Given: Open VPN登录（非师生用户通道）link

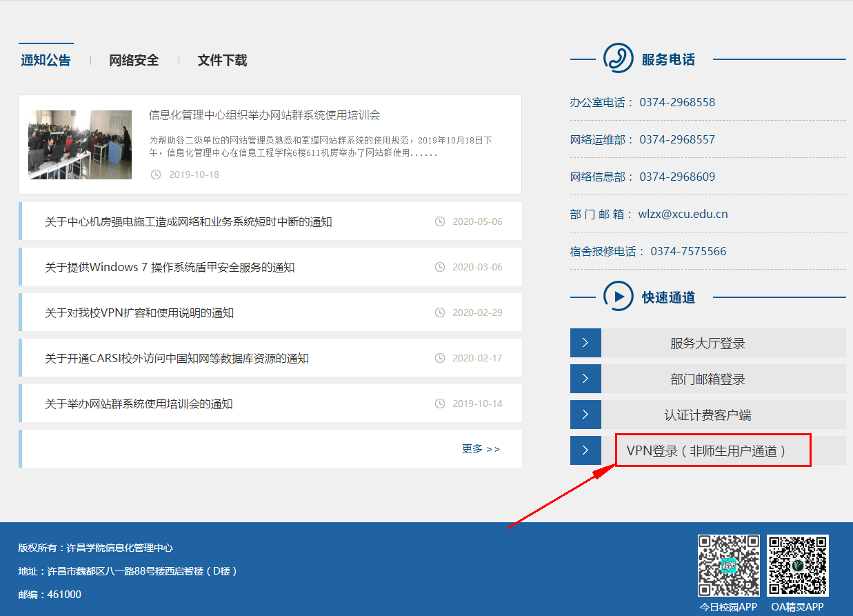Looking at the screenshot, I should click(706, 451).
